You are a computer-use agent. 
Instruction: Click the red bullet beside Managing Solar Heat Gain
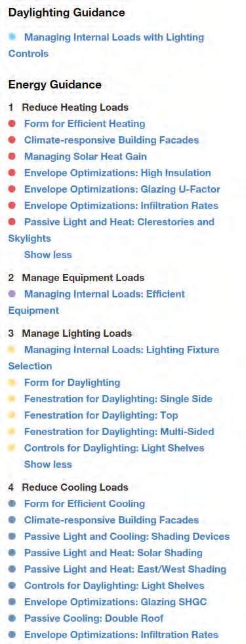pyautogui.click(x=12, y=157)
